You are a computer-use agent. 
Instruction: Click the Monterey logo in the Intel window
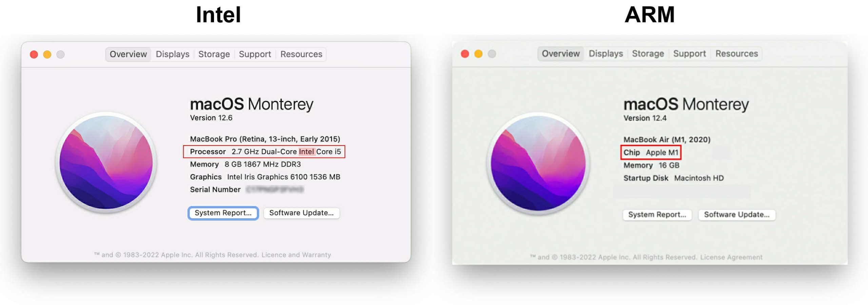pyautogui.click(x=106, y=162)
